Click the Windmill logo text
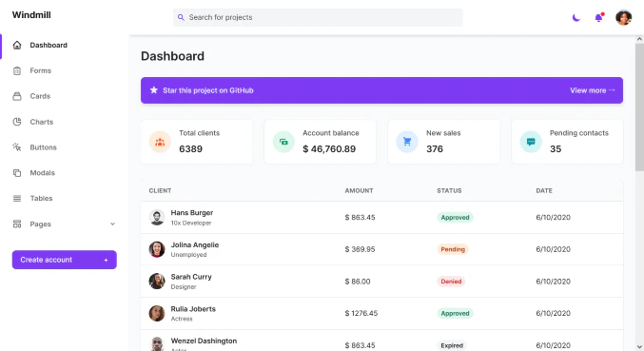 click(x=31, y=15)
